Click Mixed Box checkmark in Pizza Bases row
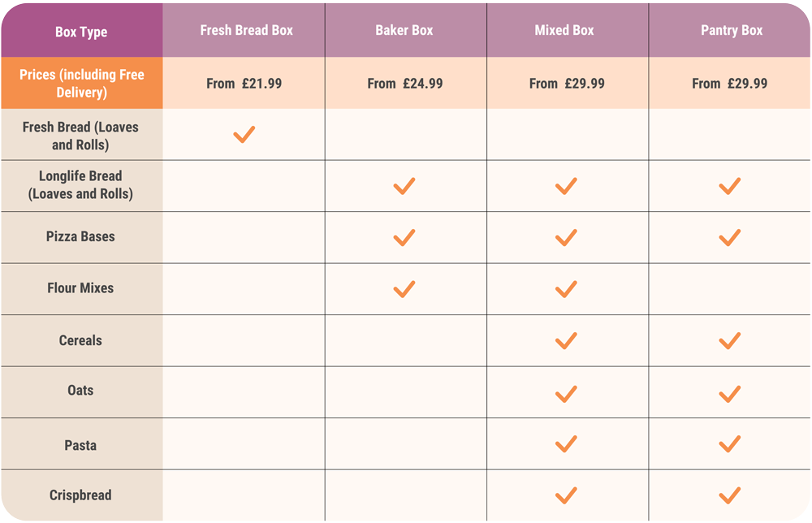The width and height of the screenshot is (812, 523). click(566, 237)
